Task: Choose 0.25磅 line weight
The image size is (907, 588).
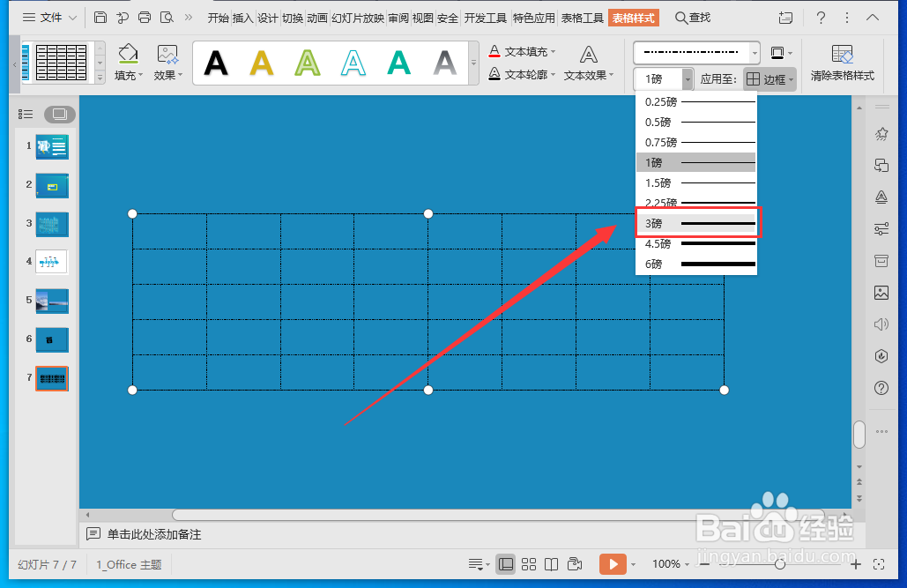Action: pos(696,102)
